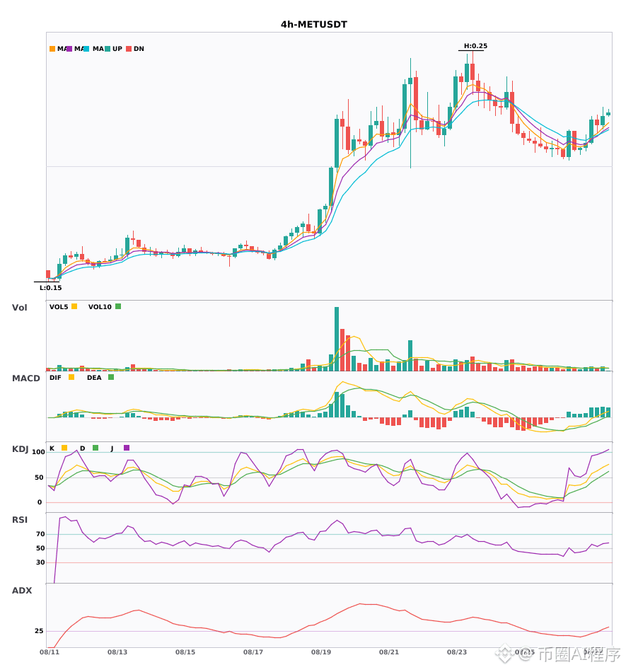Screen dimensions: 626x672
Task: Click the yellow DIF legend swatch
Action: (71, 377)
